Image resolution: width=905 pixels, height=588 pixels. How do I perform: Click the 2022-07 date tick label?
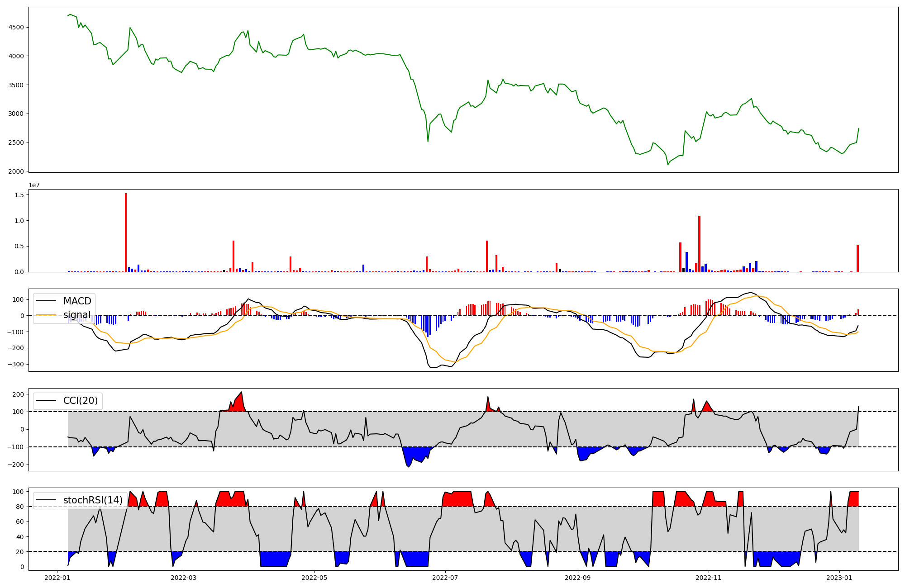445,578
